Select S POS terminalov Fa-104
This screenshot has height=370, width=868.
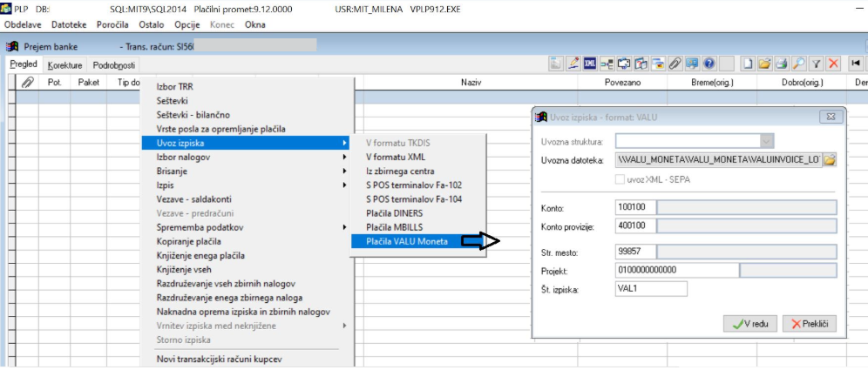pyautogui.click(x=418, y=199)
